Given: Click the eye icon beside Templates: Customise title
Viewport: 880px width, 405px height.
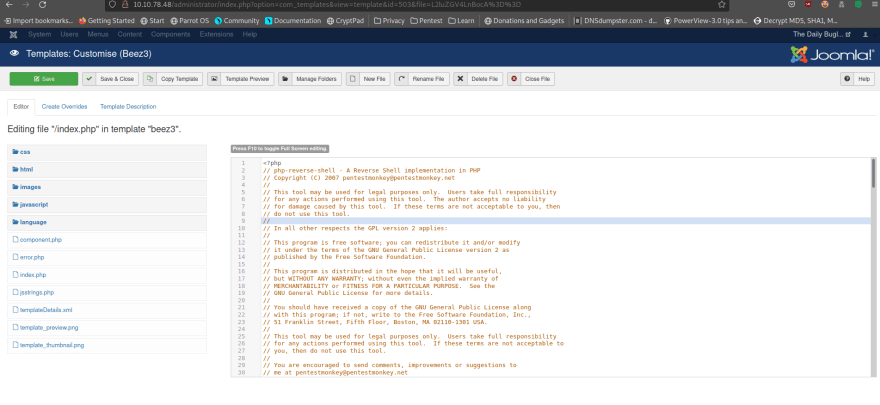Looking at the screenshot, I should tap(15, 54).
